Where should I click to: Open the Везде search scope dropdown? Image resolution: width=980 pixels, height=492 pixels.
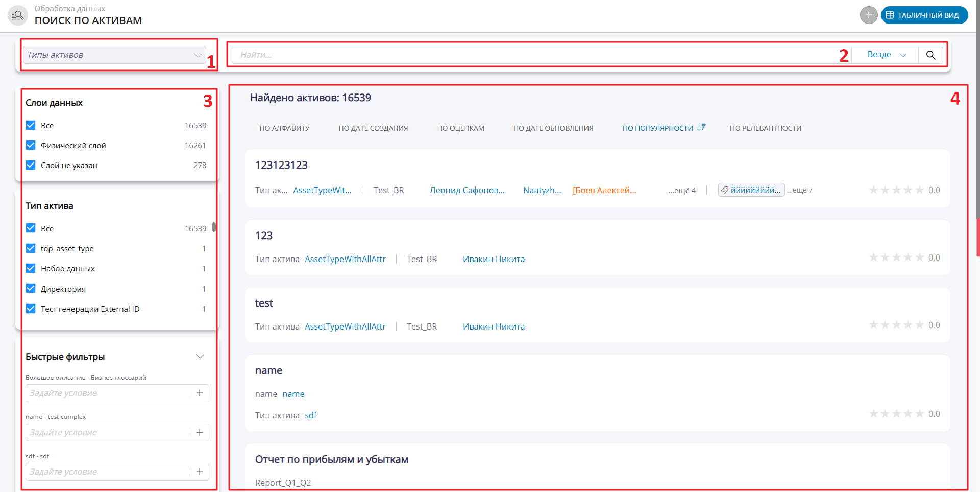(x=886, y=55)
